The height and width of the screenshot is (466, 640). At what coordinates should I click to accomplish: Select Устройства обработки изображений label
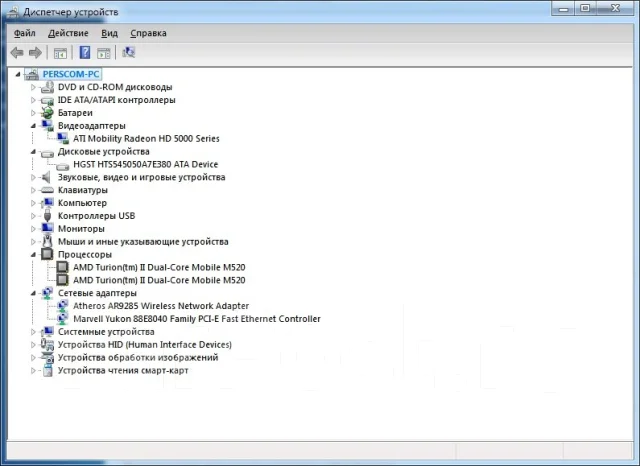tap(138, 357)
